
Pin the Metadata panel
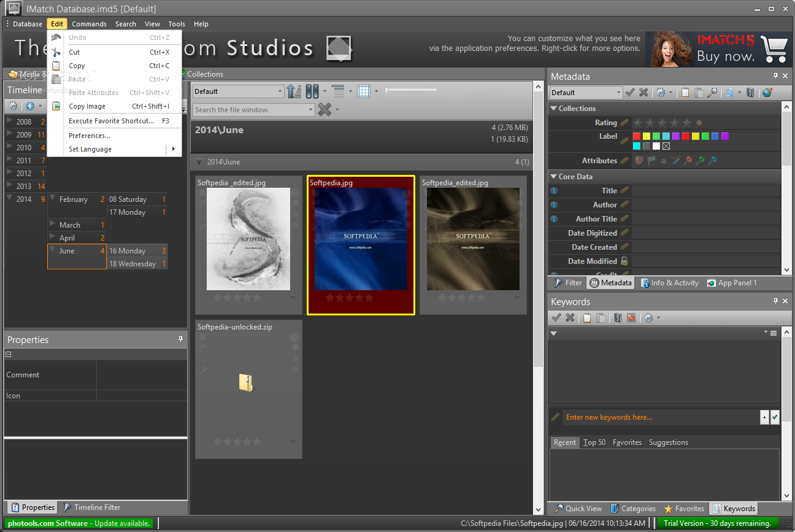click(775, 76)
